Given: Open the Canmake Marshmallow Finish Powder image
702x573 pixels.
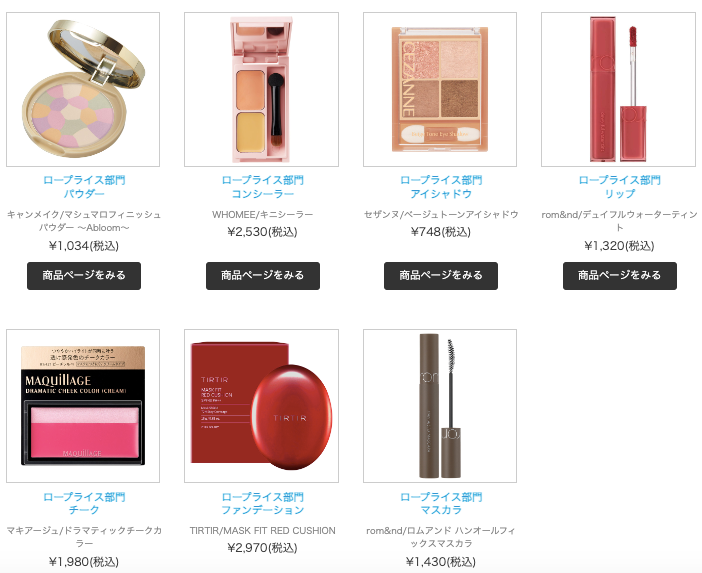Looking at the screenshot, I should tap(83, 90).
